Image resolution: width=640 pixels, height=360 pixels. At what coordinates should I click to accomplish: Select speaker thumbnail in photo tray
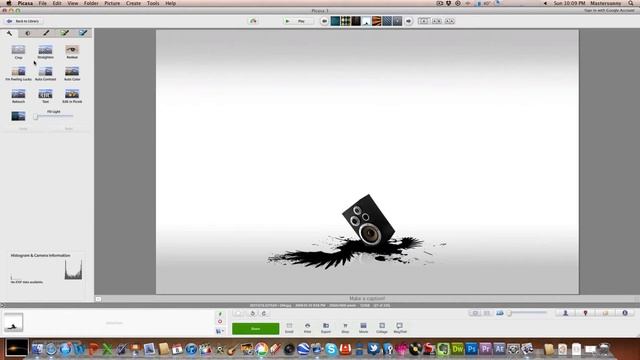13,322
